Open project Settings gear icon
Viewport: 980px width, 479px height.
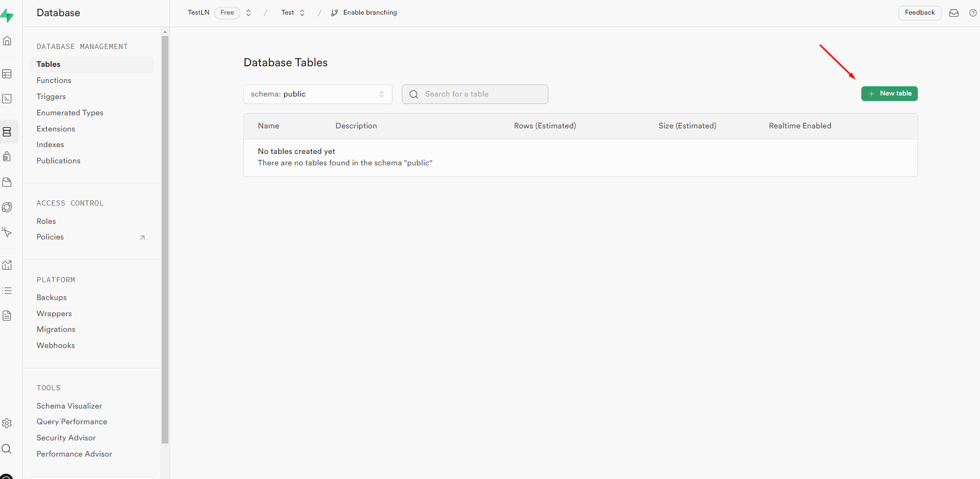point(7,423)
